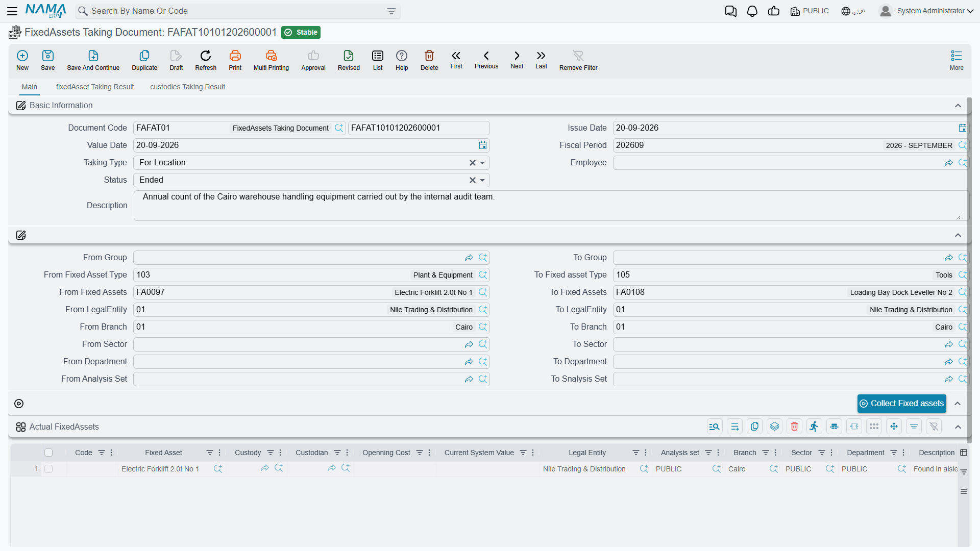Filter the Fixed Asset column
The width and height of the screenshot is (980, 551).
click(209, 453)
